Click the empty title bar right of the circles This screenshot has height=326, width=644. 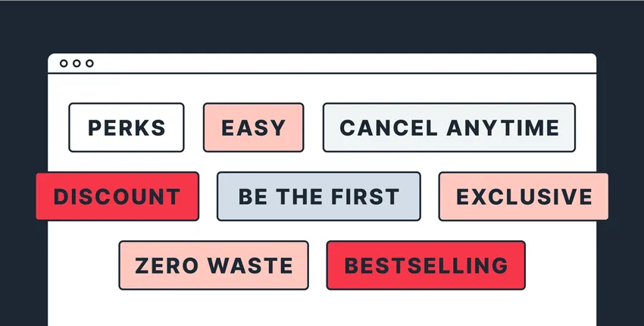341,64
